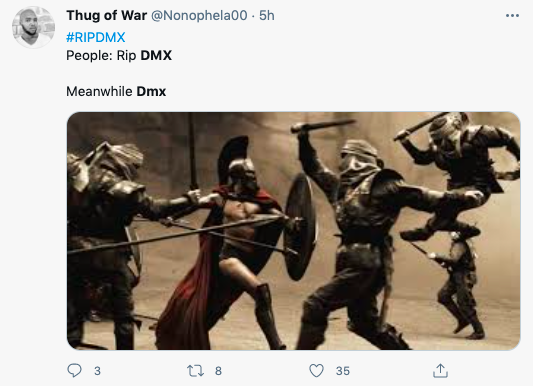Like the tweet with the heart icon
533x386 pixels.
tap(316, 371)
